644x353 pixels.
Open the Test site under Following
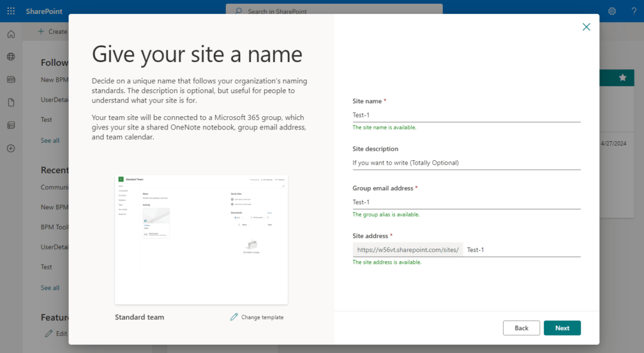click(47, 120)
